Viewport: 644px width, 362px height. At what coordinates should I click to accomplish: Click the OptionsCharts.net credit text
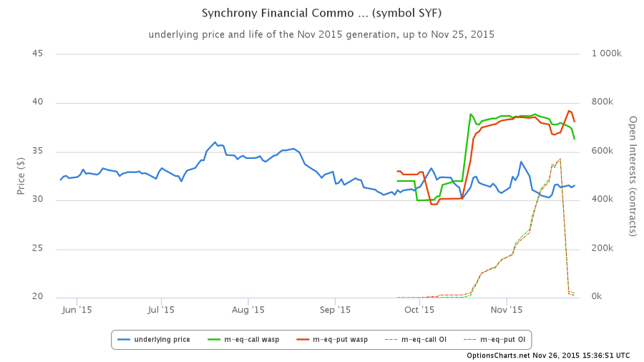548,356
